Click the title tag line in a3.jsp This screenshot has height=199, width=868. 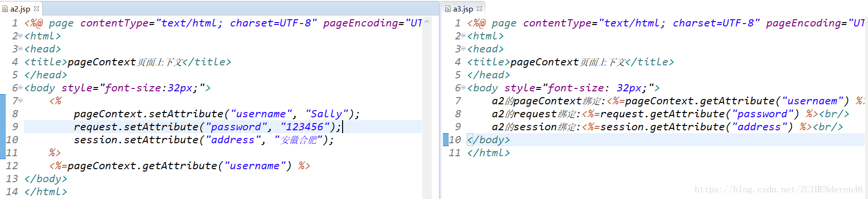(571, 62)
